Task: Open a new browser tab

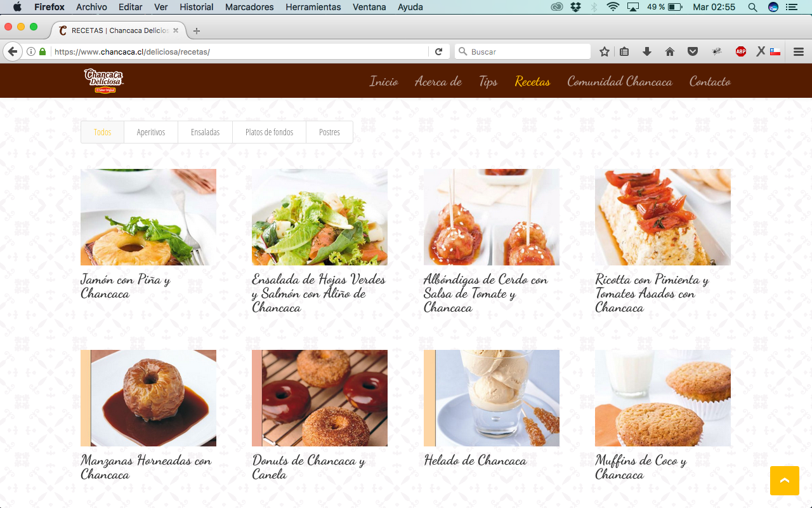Action: [x=197, y=30]
